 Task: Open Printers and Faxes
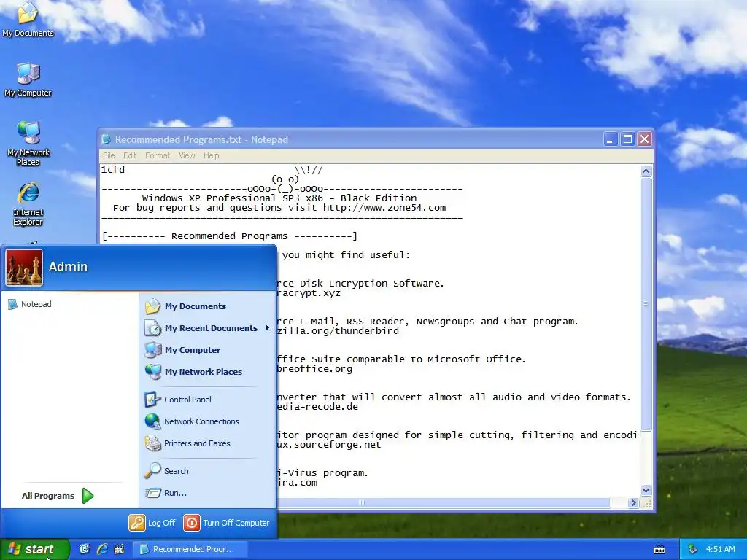point(187,443)
